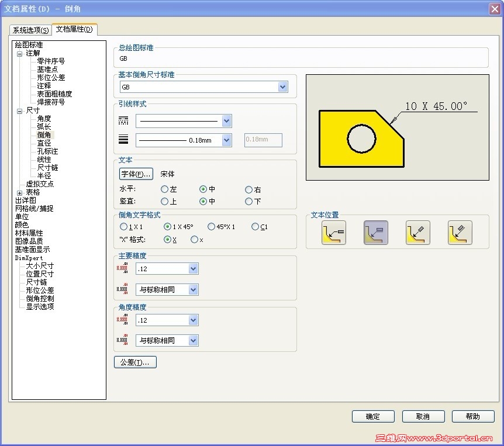Viewport: 504px width, 446px height.
Task: Select uppercase X format radio
Action: click(167, 240)
